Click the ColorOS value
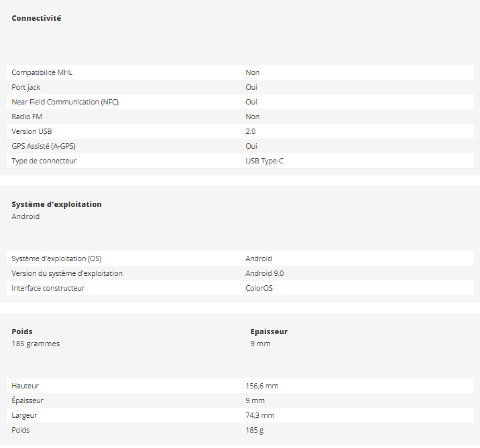This screenshot has height=448, width=480. (x=259, y=288)
